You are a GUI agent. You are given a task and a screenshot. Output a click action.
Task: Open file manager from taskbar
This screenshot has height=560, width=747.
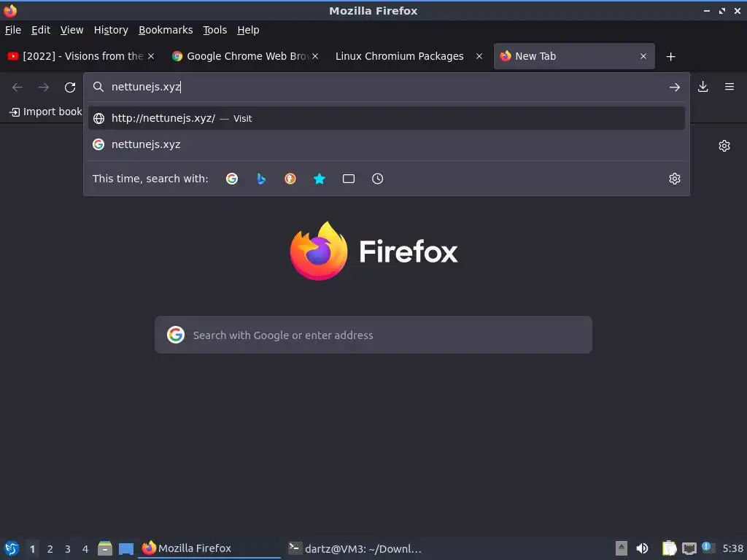tap(105, 548)
